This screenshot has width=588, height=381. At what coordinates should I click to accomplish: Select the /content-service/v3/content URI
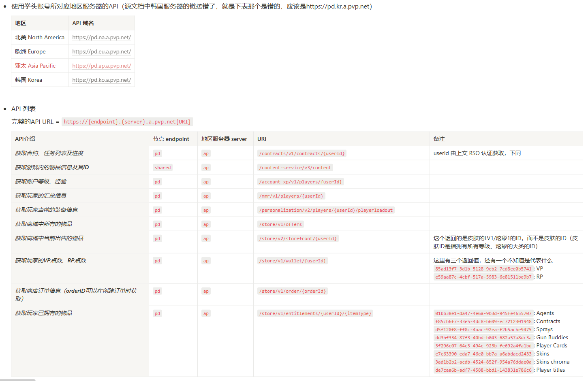tap(295, 168)
